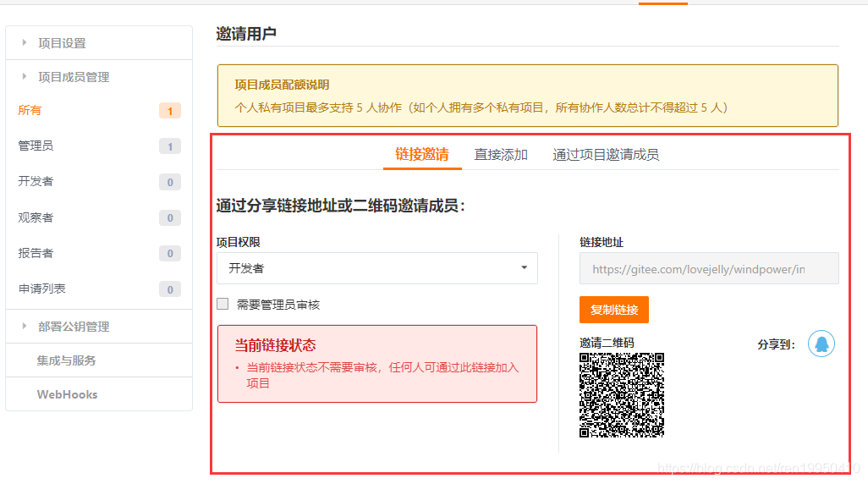Open the 报告者 member list

click(36, 253)
